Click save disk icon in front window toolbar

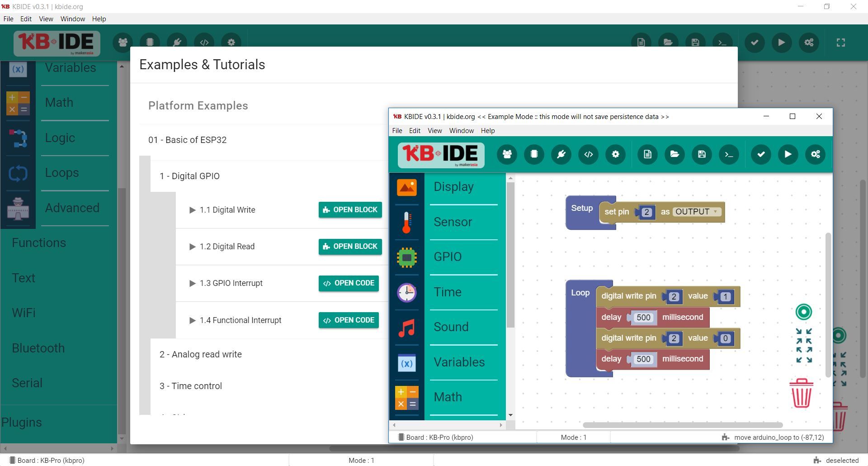[702, 154]
